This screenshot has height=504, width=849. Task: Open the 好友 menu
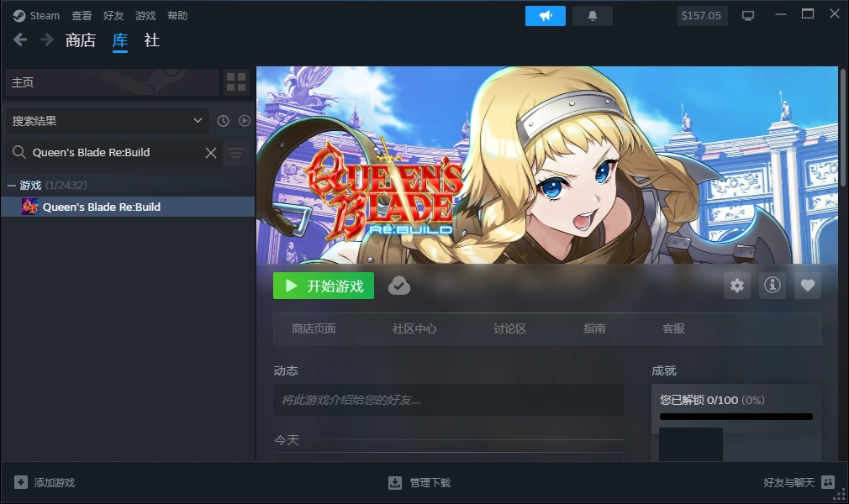pyautogui.click(x=113, y=16)
